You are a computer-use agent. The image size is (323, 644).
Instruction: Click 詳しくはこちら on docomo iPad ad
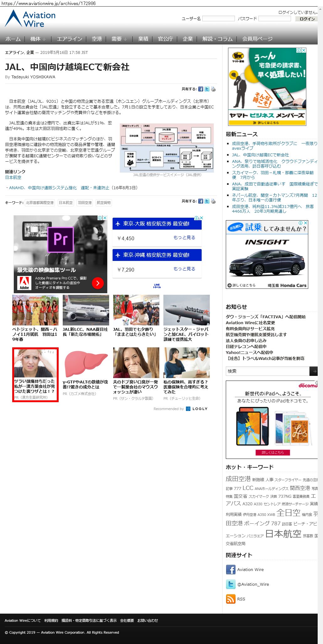(x=273, y=452)
